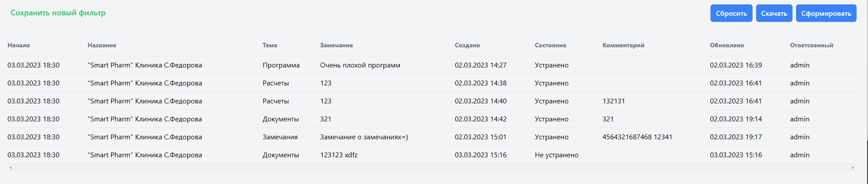Open the "Замечание о замечаниях=)" row

[364, 137]
